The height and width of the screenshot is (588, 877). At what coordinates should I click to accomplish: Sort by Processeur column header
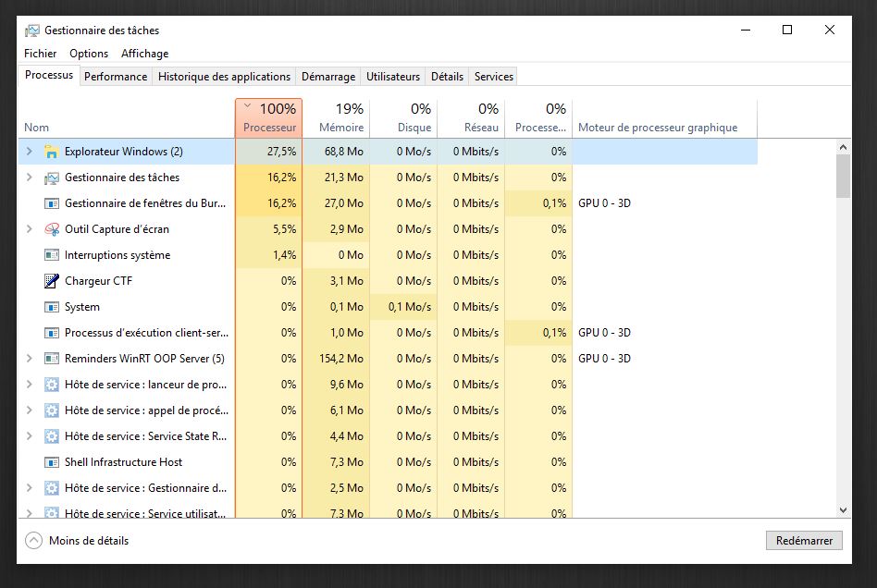[x=269, y=118]
